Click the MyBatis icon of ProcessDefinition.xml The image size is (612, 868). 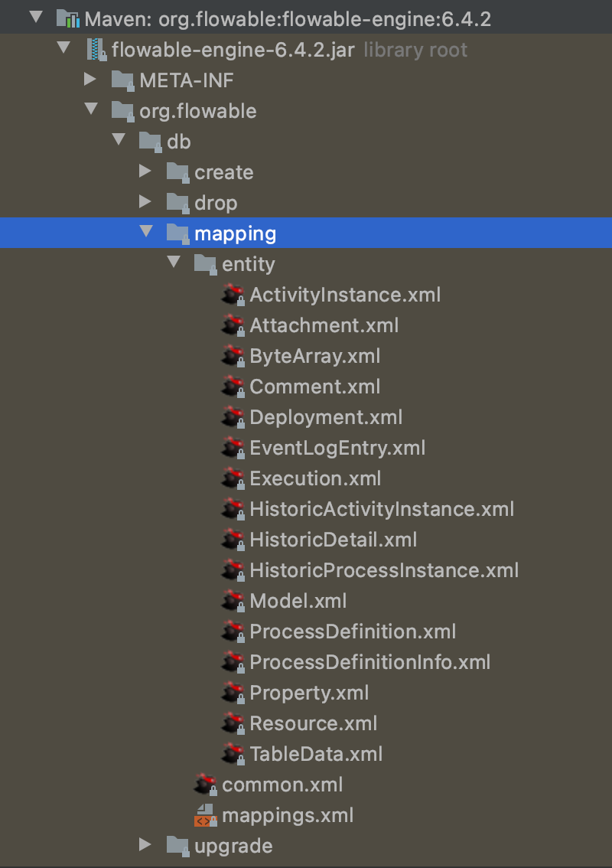point(233,632)
